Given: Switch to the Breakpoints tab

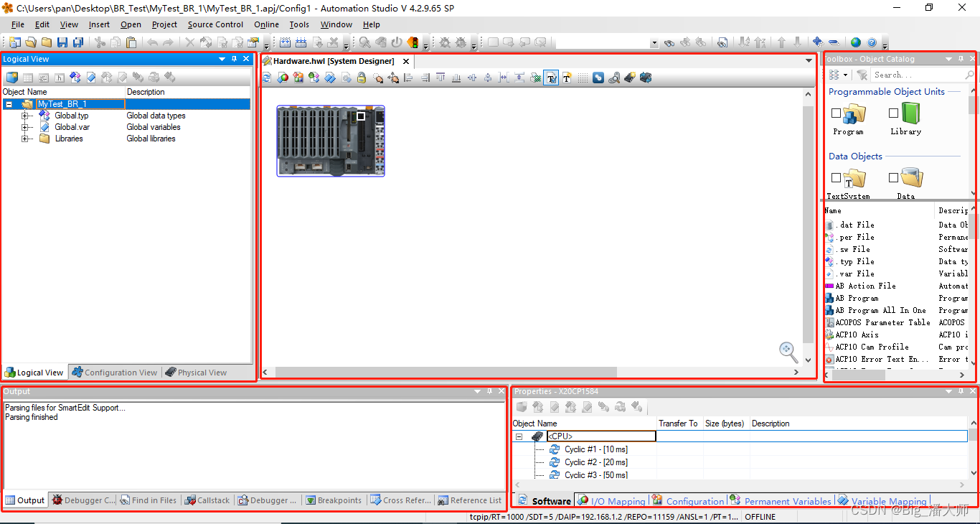Looking at the screenshot, I should 334,500.
